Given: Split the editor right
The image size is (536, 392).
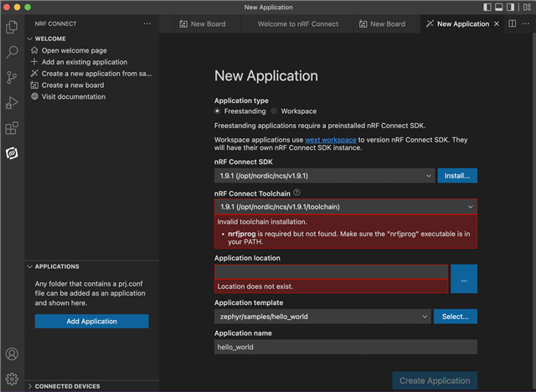Looking at the screenshot, I should pos(512,23).
